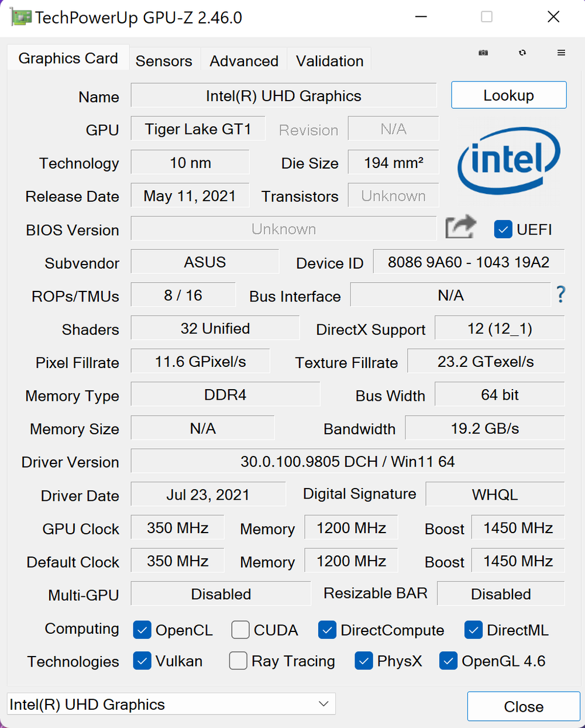The image size is (585, 728).
Task: Click the GPU-Z app icon in title bar
Action: point(20,17)
